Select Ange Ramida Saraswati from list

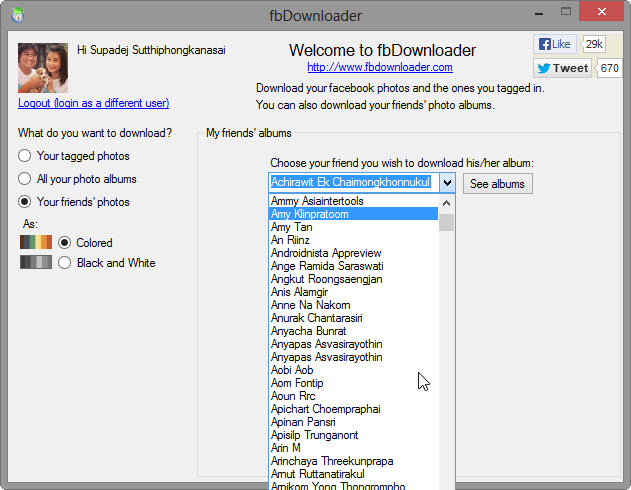pos(353,266)
